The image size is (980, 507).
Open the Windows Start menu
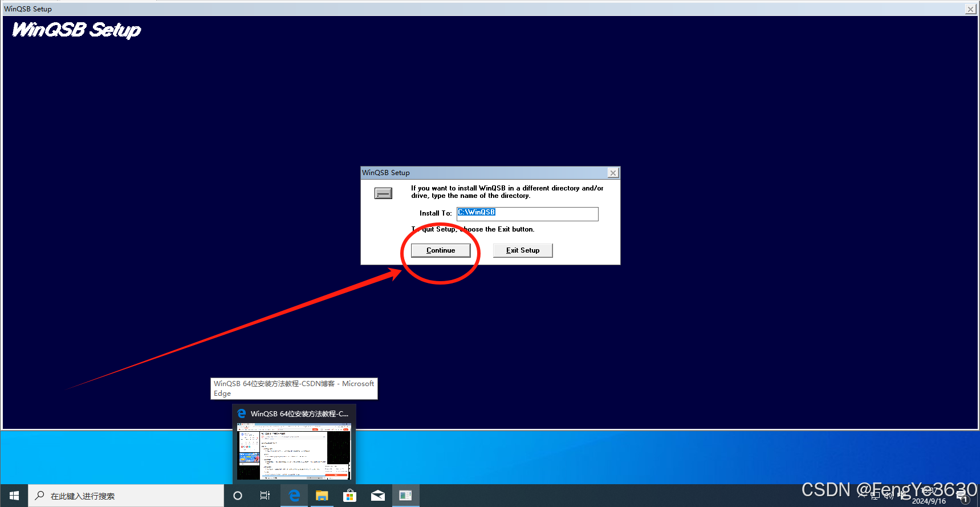pos(14,496)
